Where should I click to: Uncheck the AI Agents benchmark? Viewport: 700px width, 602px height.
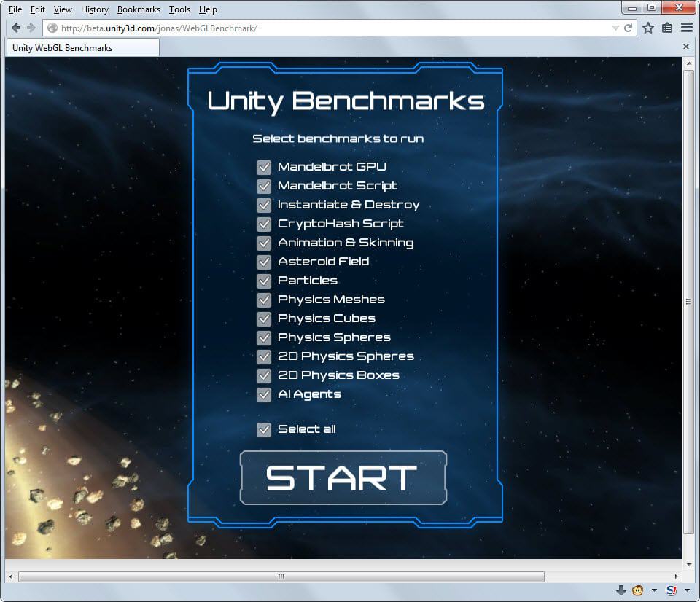(x=264, y=395)
